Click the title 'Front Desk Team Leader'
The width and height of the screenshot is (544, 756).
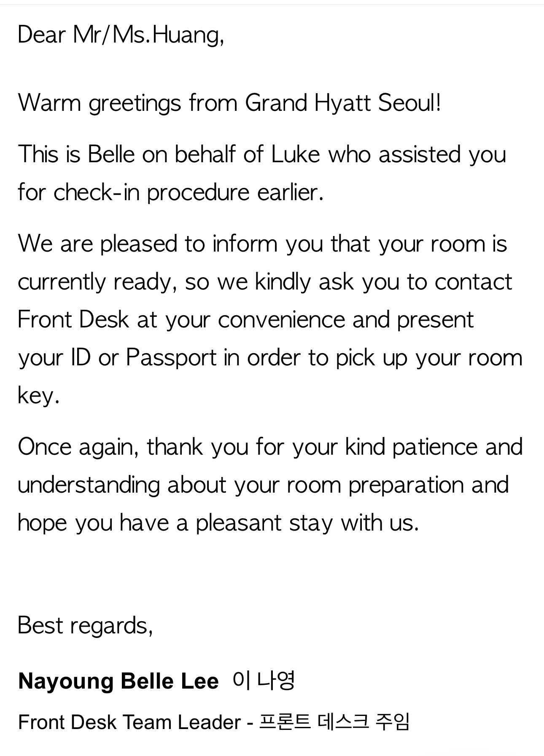click(129, 722)
